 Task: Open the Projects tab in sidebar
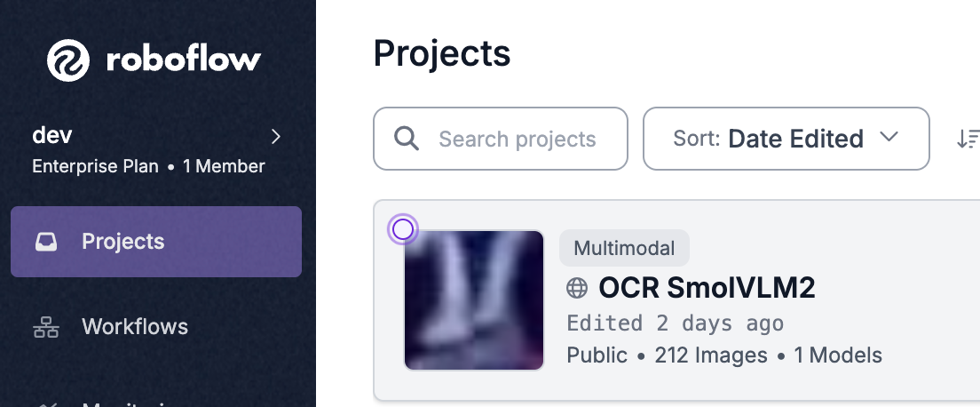(x=156, y=242)
